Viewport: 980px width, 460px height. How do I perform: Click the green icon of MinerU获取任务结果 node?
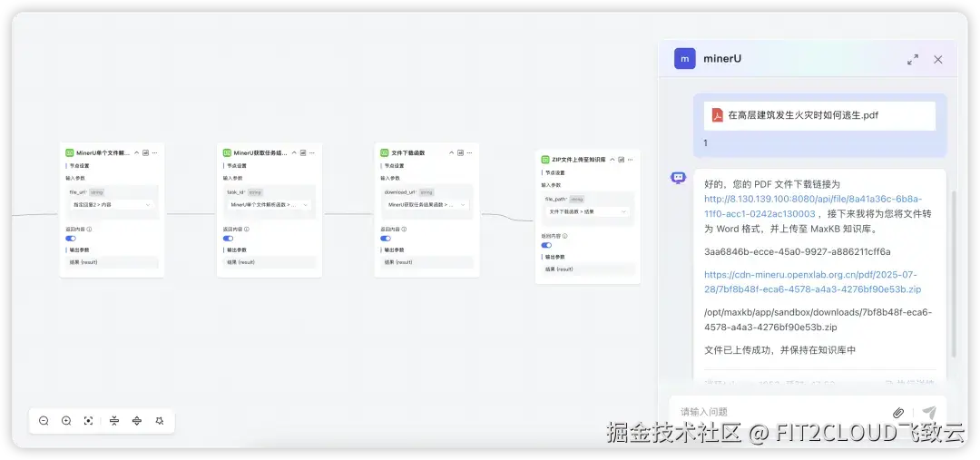point(228,152)
